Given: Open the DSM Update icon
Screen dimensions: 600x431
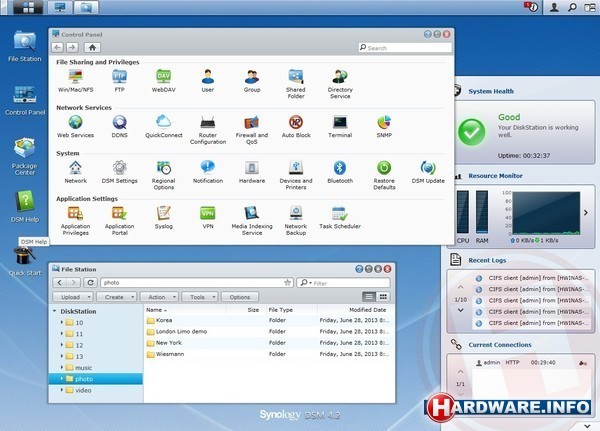Looking at the screenshot, I should 428,172.
